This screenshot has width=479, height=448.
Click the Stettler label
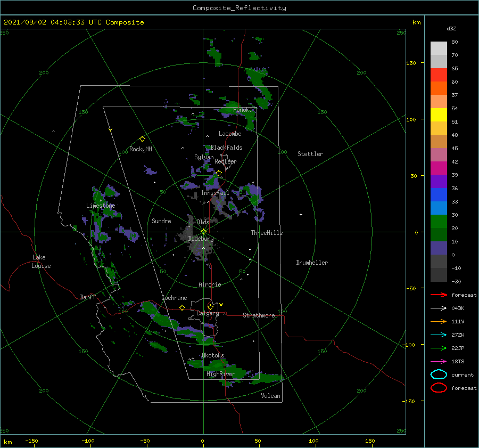click(310, 154)
